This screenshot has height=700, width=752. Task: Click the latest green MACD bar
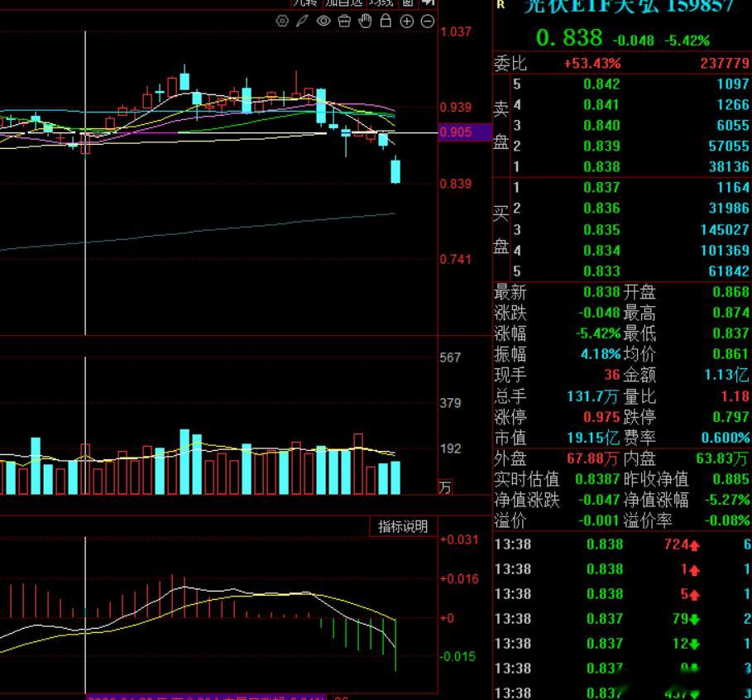(395, 645)
